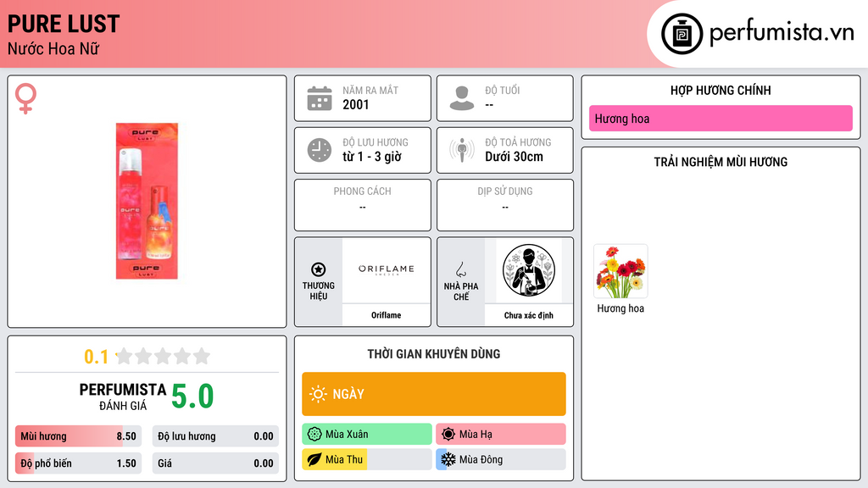Click the Độ tuổi label

coord(502,90)
